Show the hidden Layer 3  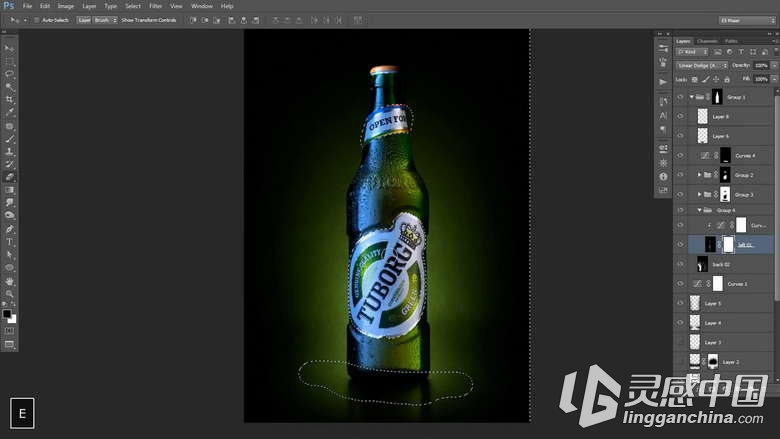680,342
